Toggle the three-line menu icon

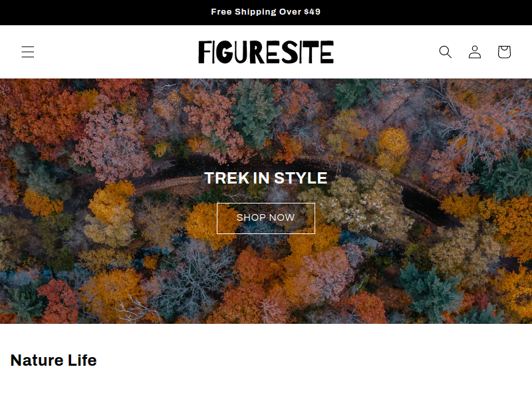[x=28, y=52]
